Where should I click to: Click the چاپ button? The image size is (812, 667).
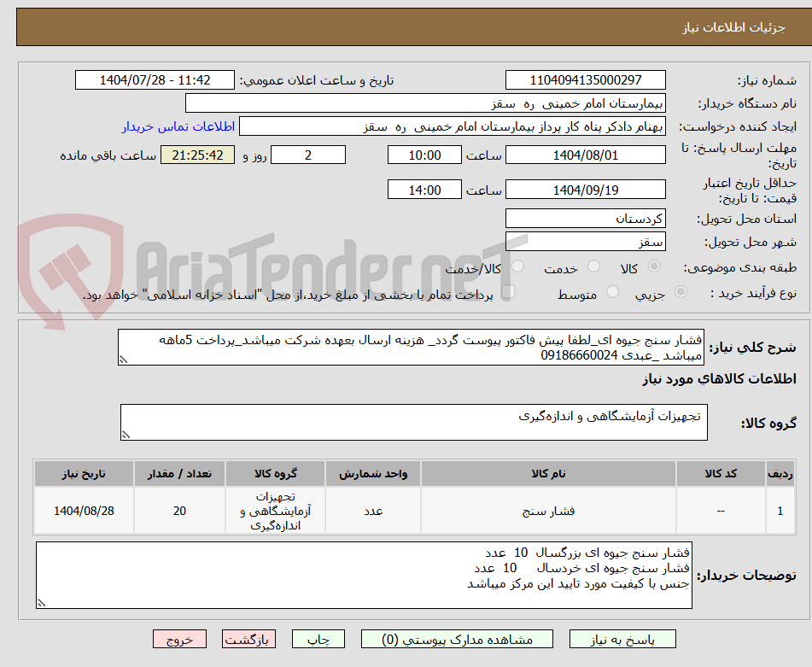pos(318,638)
